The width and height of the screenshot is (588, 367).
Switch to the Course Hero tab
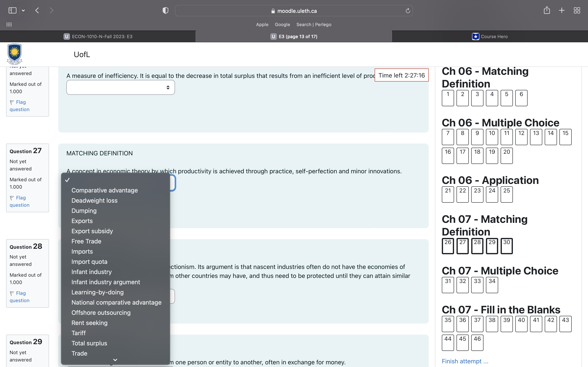(490, 36)
